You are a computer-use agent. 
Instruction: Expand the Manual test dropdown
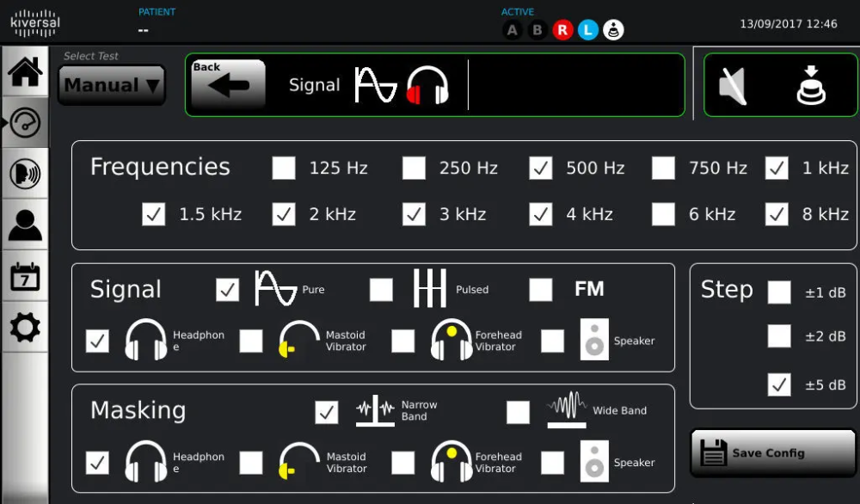[112, 85]
